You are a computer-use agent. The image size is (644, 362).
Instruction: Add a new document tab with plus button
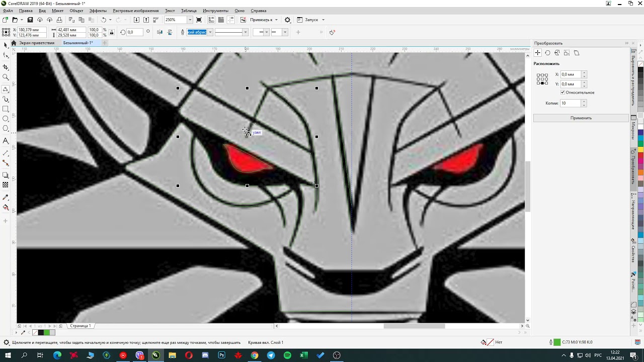pyautogui.click(x=105, y=43)
